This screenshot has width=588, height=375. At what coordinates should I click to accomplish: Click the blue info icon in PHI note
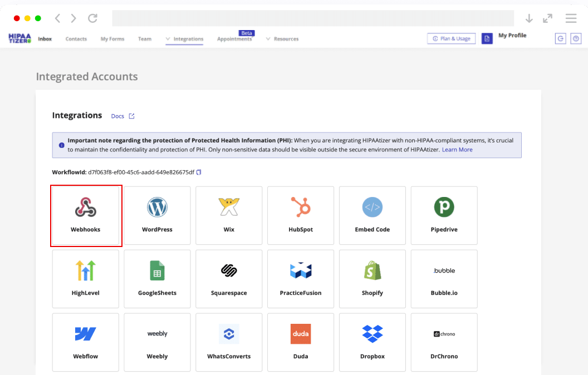coord(61,145)
